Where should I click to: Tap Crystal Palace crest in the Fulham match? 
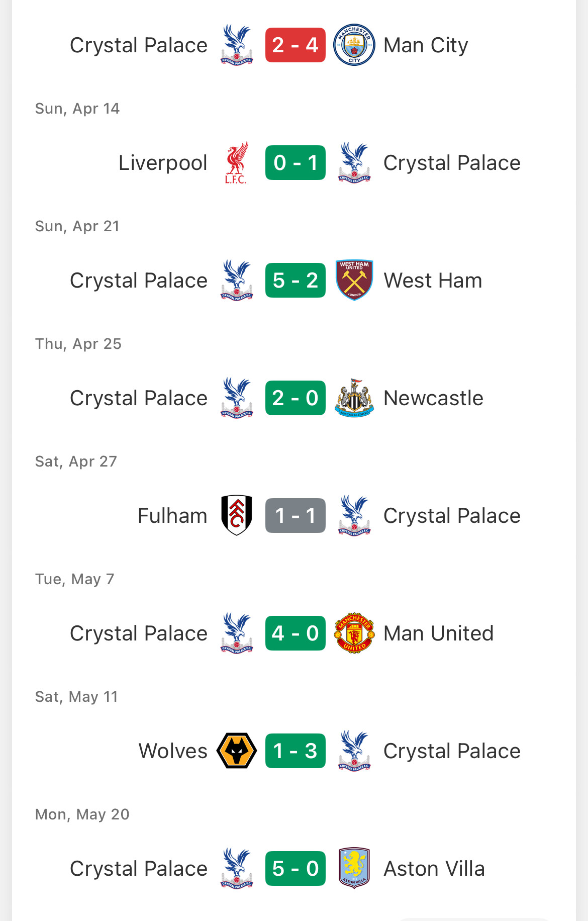coord(354,516)
